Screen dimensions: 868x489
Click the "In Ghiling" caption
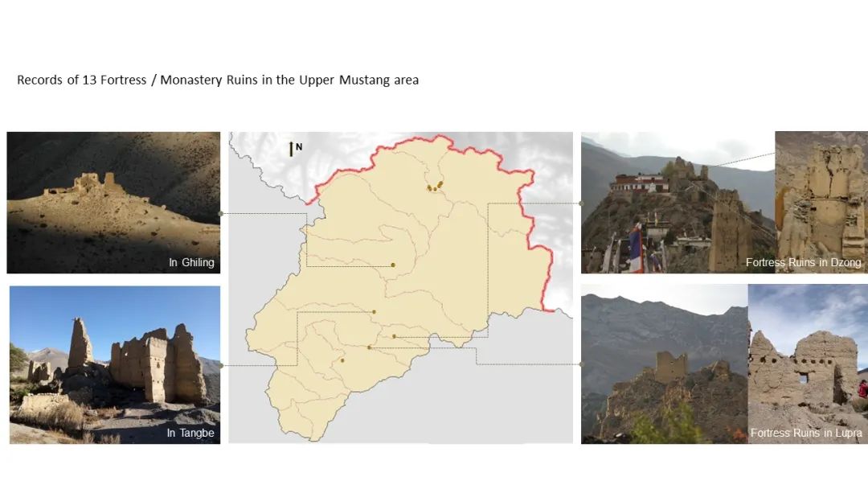(x=191, y=262)
